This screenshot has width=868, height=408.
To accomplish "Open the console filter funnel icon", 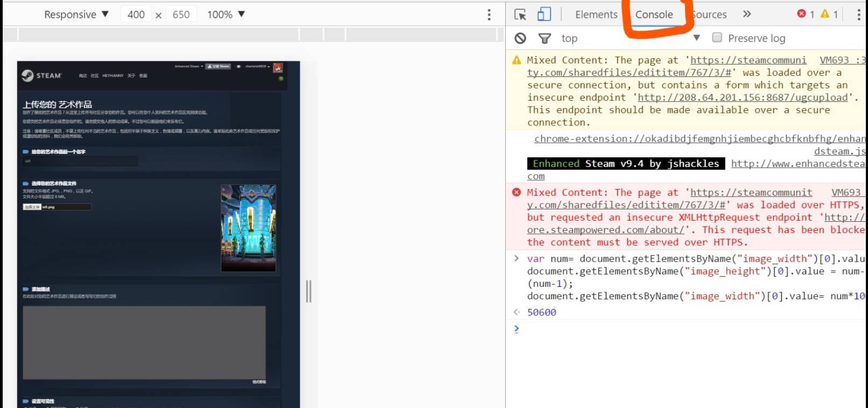I will click(545, 38).
